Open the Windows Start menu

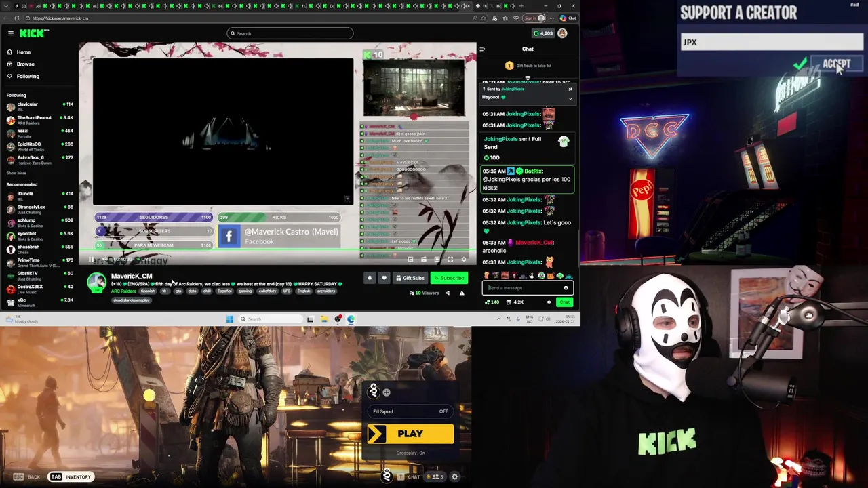pos(230,319)
